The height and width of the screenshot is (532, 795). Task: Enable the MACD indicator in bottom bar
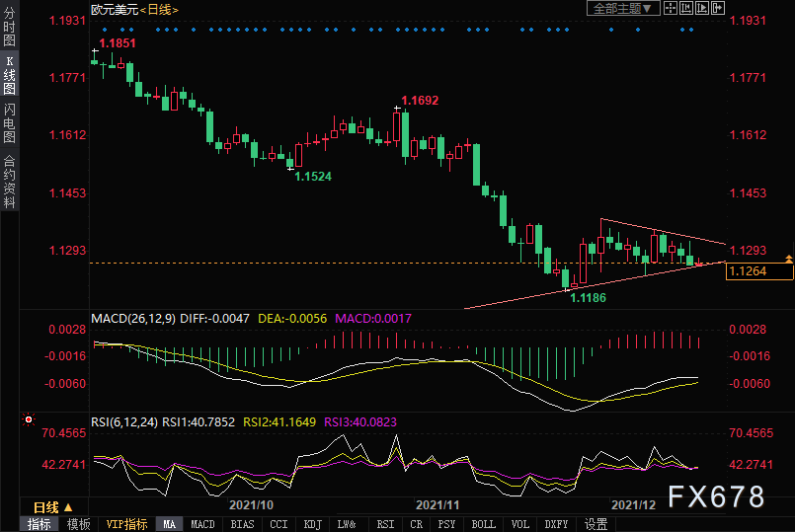pos(202,524)
